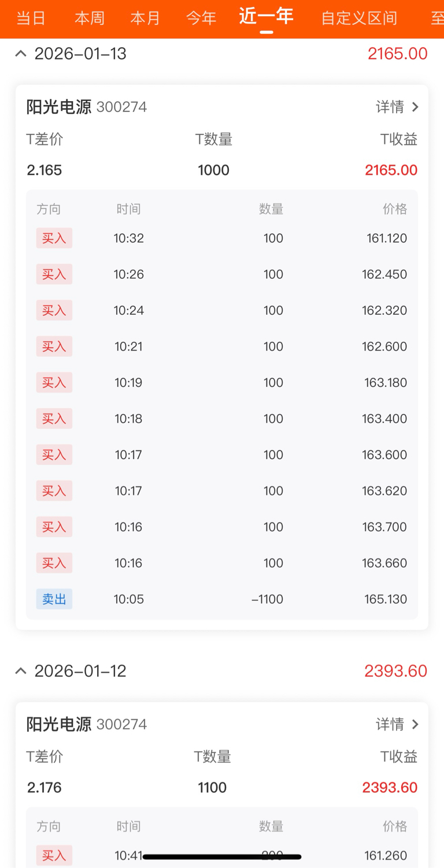Viewport: 444px width, 868px height.
Task: Tap the arrow icon beside 详情 in the 2026-01-12 card
Action: click(415, 724)
